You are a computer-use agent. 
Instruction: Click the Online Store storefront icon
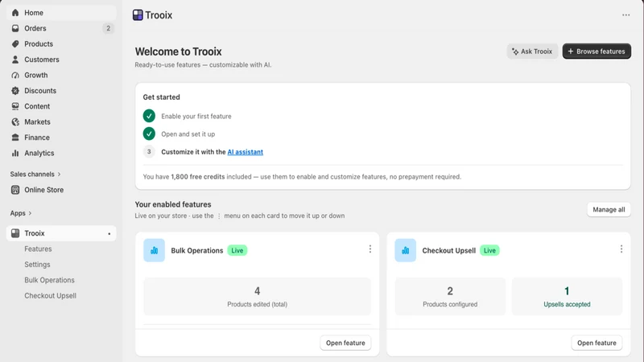(15, 190)
